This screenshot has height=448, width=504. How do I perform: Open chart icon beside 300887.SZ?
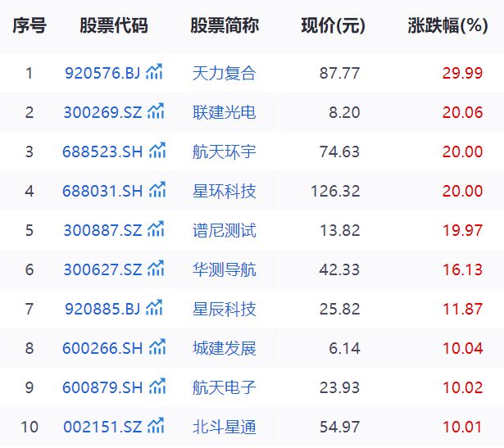(x=156, y=229)
